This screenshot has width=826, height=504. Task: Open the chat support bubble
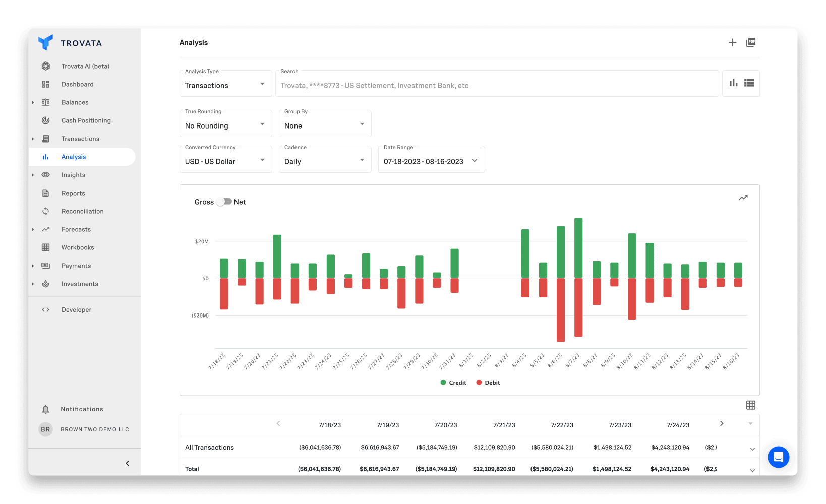[778, 457]
